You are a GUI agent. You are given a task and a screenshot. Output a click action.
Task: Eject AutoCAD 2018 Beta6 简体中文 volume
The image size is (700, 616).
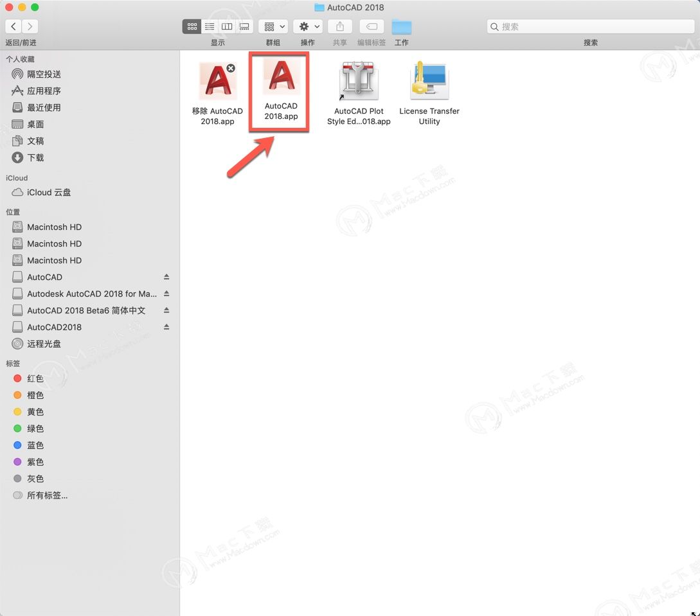[166, 310]
